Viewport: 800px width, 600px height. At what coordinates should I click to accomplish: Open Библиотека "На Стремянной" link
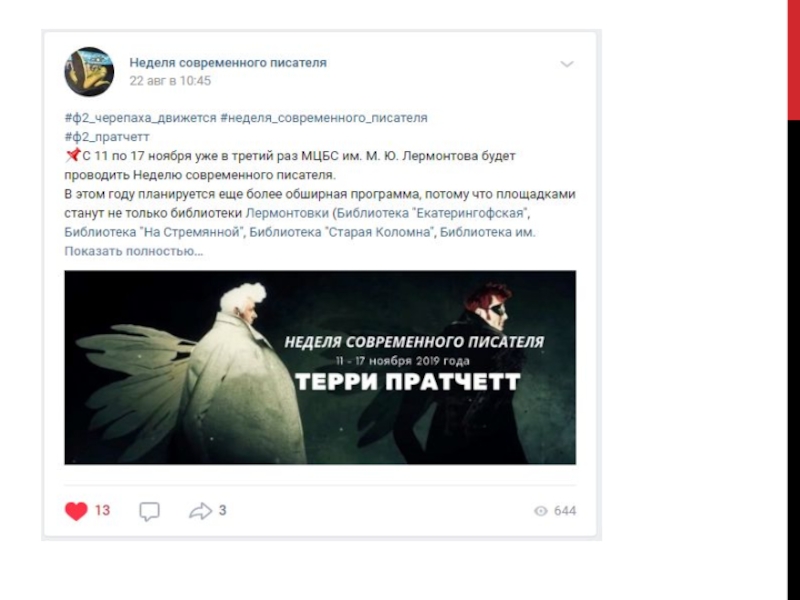tap(153, 232)
